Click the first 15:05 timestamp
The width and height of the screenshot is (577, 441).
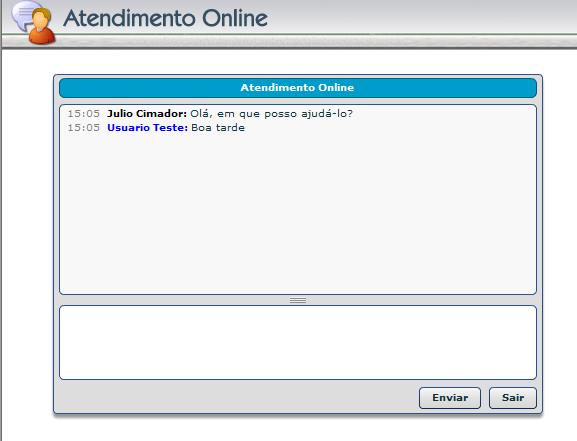coord(84,114)
